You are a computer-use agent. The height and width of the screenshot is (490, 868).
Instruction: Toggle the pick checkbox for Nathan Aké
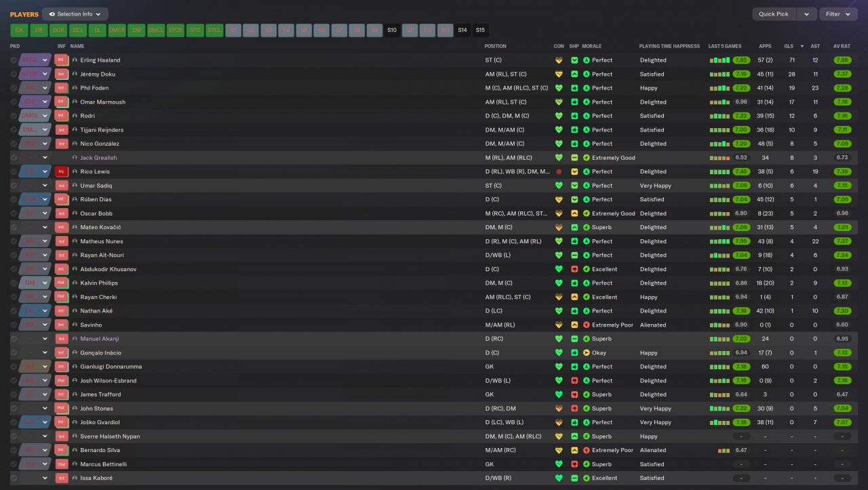[x=14, y=311]
